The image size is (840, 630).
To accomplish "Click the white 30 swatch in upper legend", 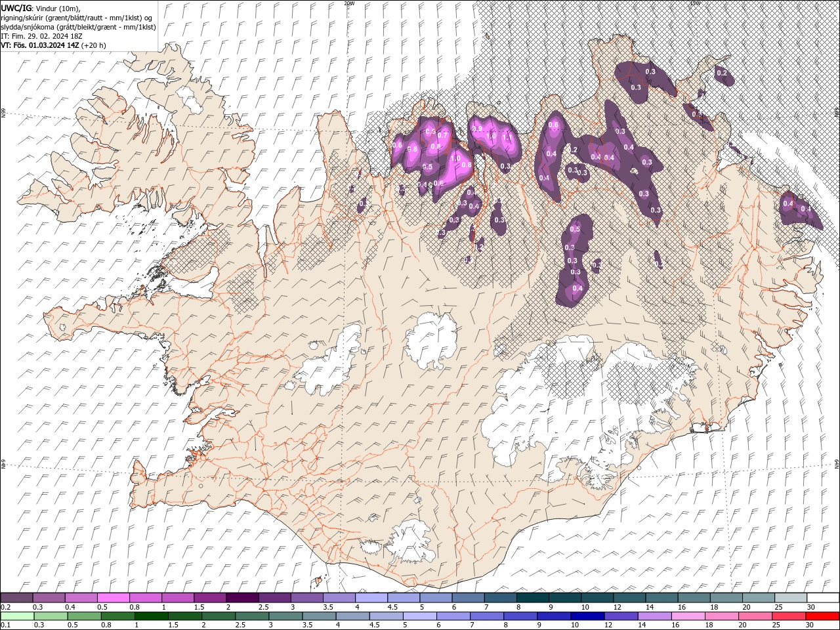I will point(823,598).
